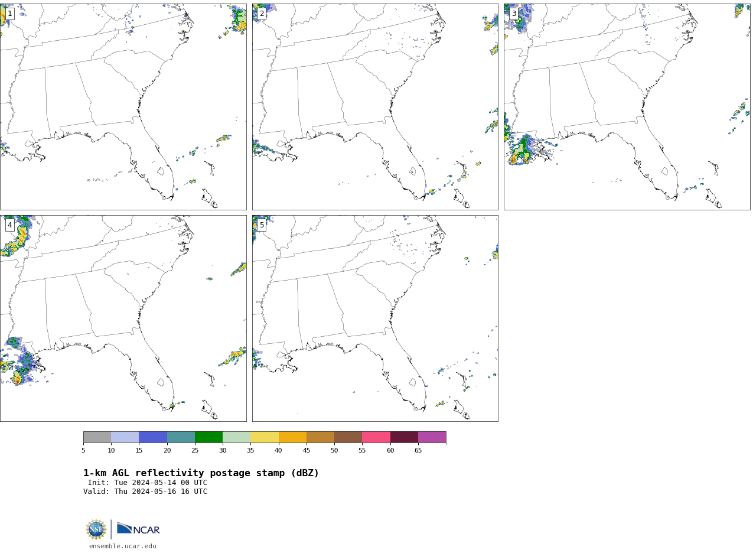Open ensemble member 4 map panel
The width and height of the screenshot is (756, 553).
(123, 318)
